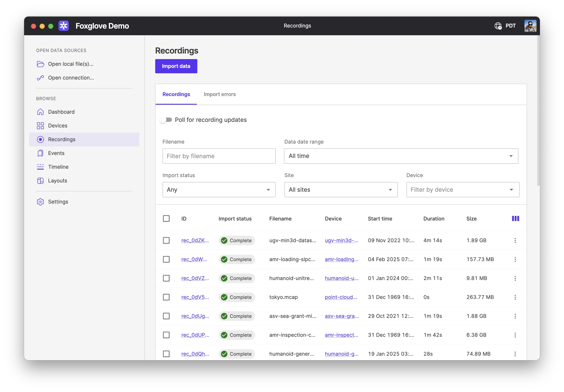The width and height of the screenshot is (564, 392).
Task: Select the Dashboard home icon
Action: pos(40,112)
